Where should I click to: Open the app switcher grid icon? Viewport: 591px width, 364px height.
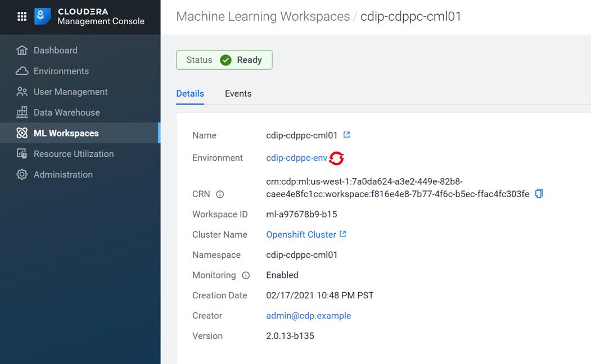[22, 16]
